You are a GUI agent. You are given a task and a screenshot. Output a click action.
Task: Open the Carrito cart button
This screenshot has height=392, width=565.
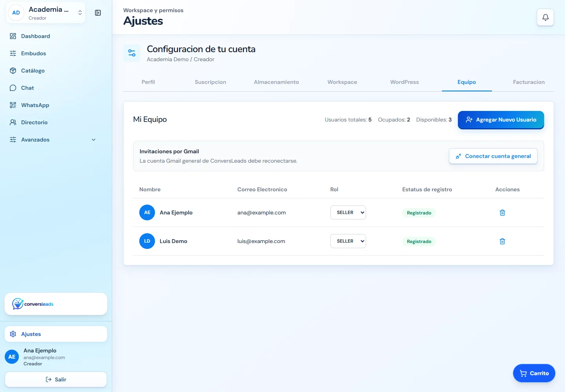pyautogui.click(x=534, y=373)
